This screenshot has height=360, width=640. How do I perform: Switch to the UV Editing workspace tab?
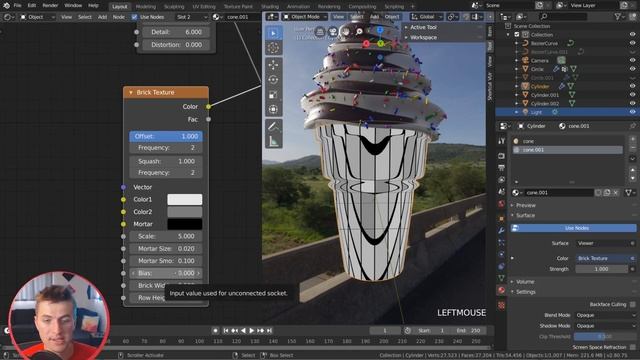204,7
